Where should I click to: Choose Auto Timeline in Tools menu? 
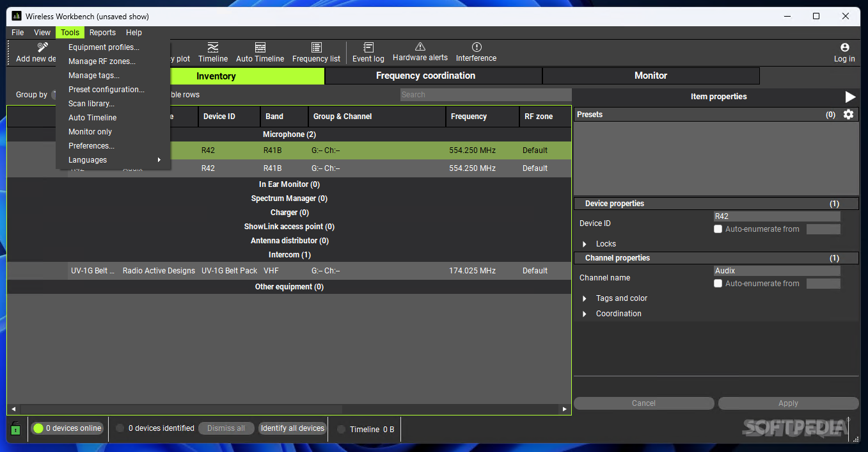pos(113,118)
